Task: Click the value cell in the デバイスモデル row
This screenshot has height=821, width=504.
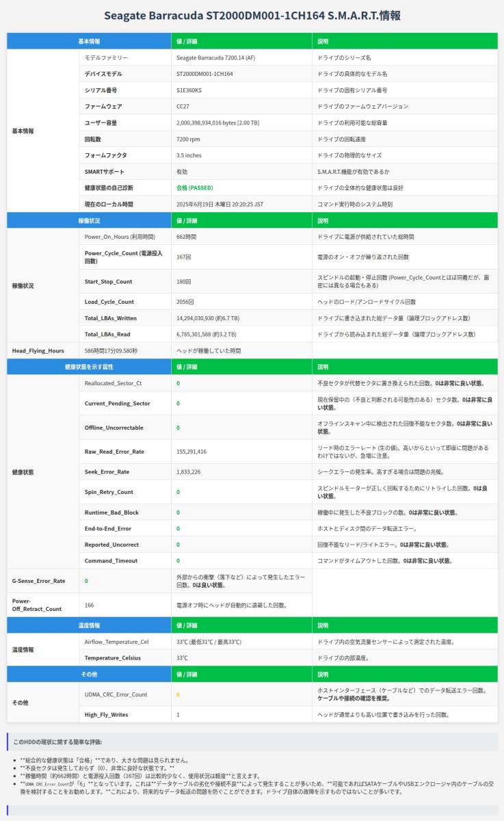Action: coord(241,74)
